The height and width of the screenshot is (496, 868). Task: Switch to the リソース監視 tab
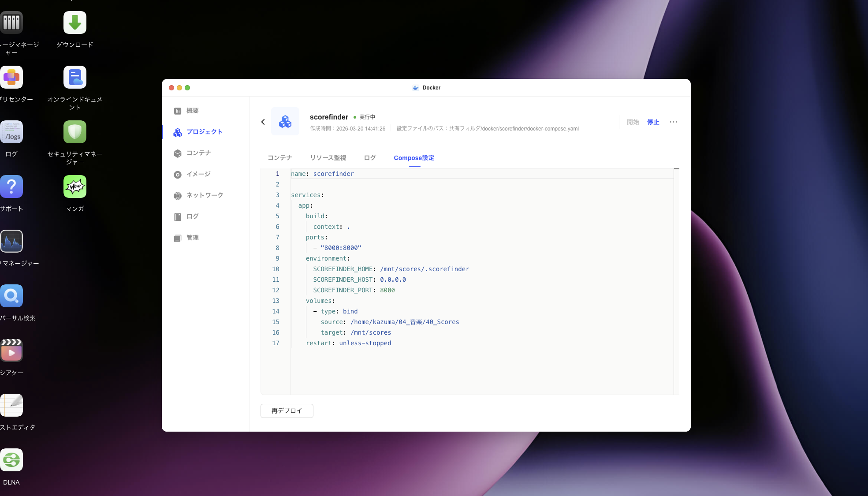(x=328, y=158)
